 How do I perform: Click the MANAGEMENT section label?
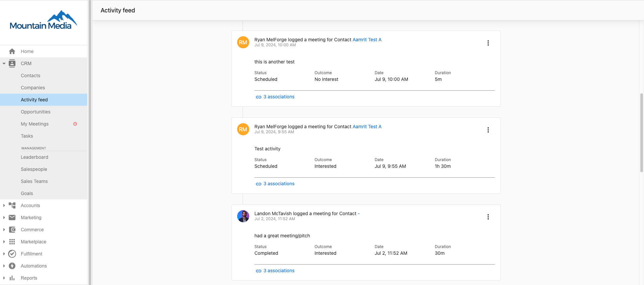(34, 148)
